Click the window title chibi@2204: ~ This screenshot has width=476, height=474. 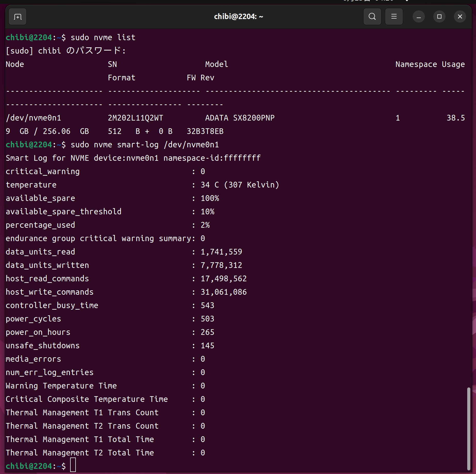238,17
